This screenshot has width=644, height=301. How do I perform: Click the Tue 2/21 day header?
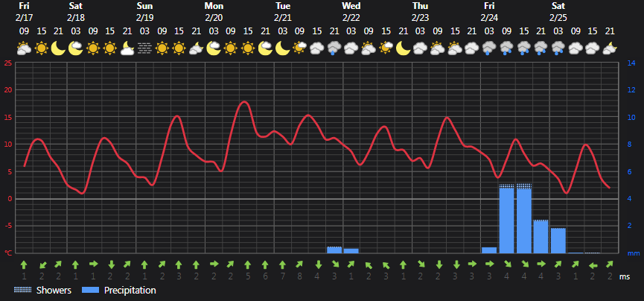point(283,12)
